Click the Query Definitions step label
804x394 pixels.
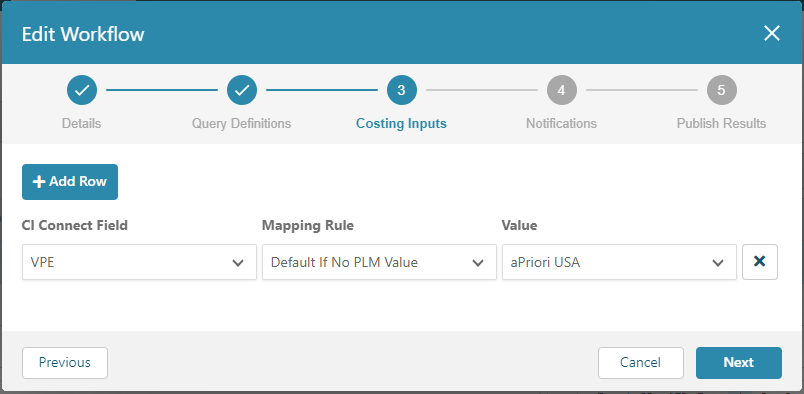[x=242, y=124]
